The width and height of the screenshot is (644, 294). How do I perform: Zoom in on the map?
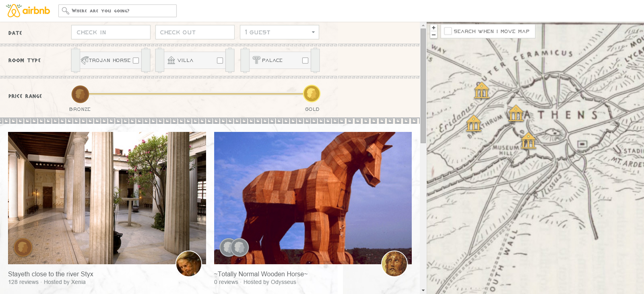click(x=433, y=28)
